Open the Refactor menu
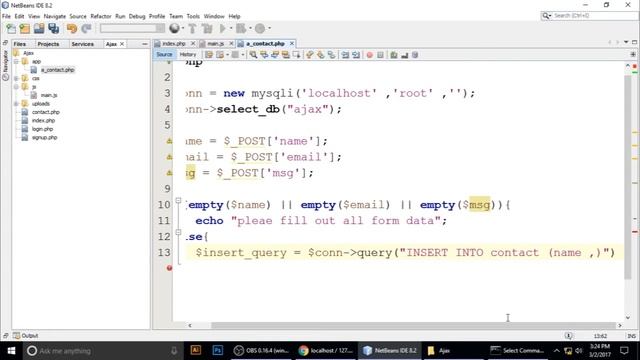The image size is (640, 360). tap(101, 16)
